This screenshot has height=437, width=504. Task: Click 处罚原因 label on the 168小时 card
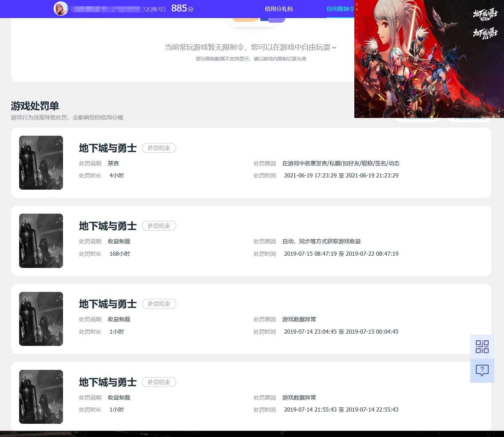click(265, 241)
